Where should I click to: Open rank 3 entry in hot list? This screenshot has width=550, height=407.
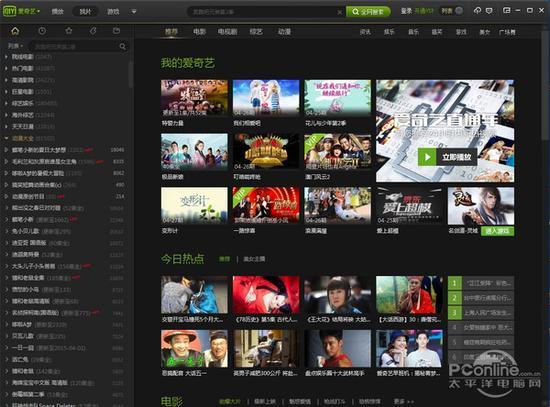pos(481,313)
